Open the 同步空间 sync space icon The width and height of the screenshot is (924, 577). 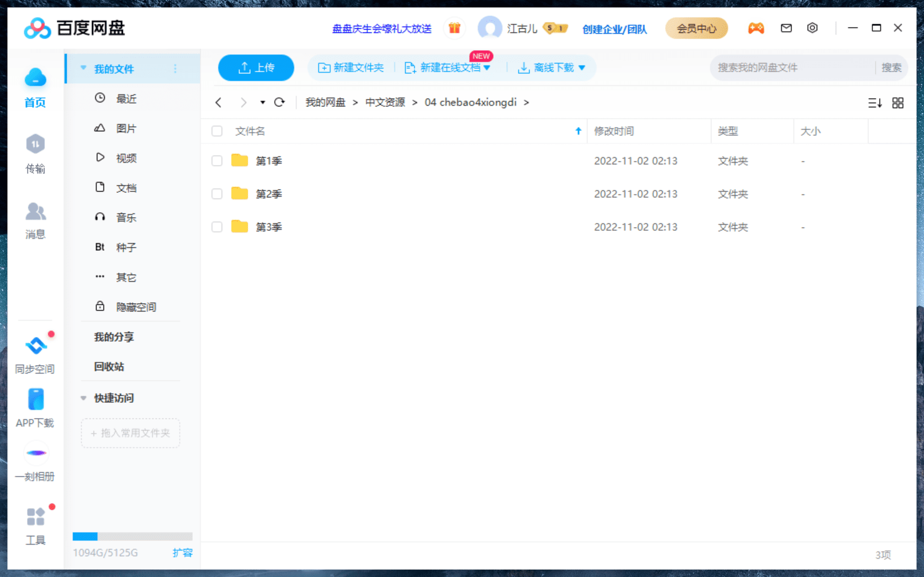[x=36, y=346]
